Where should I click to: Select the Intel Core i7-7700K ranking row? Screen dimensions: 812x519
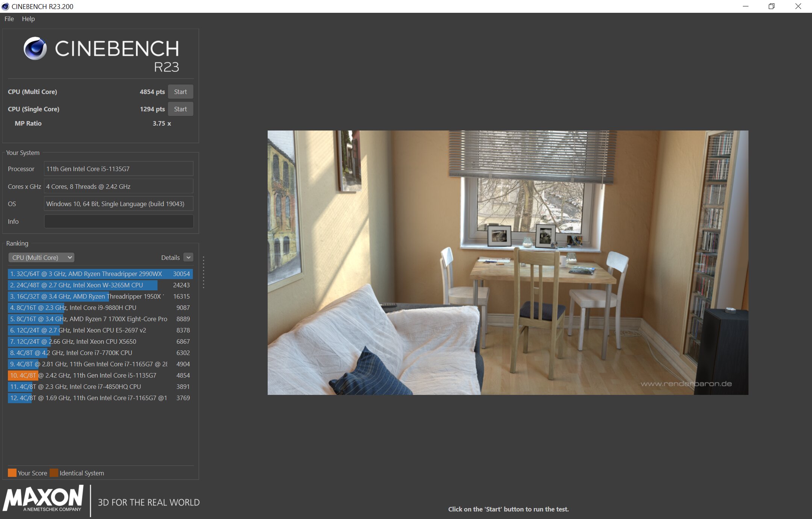100,353
